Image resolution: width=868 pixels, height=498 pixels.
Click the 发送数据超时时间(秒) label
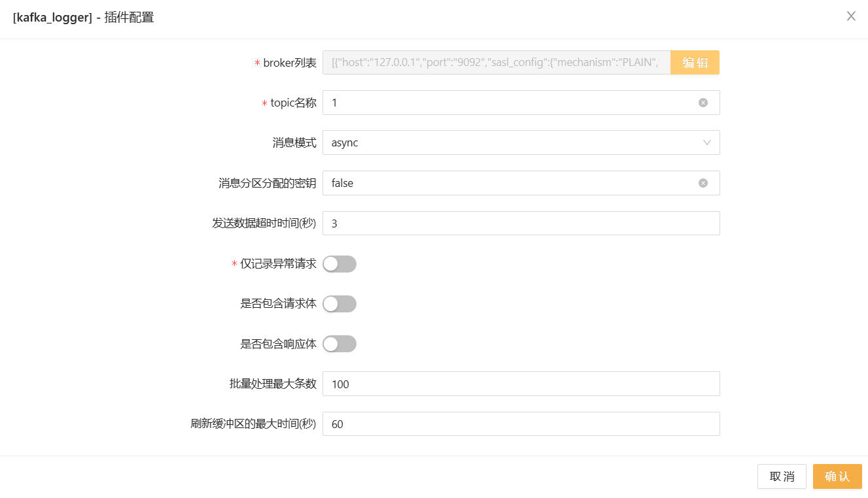(x=264, y=223)
